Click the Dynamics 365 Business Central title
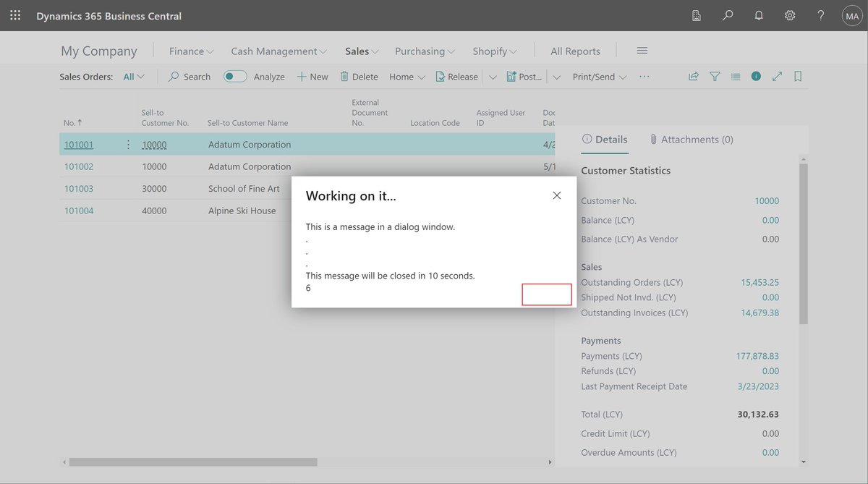Viewport: 868px width, 484px height. [109, 15]
